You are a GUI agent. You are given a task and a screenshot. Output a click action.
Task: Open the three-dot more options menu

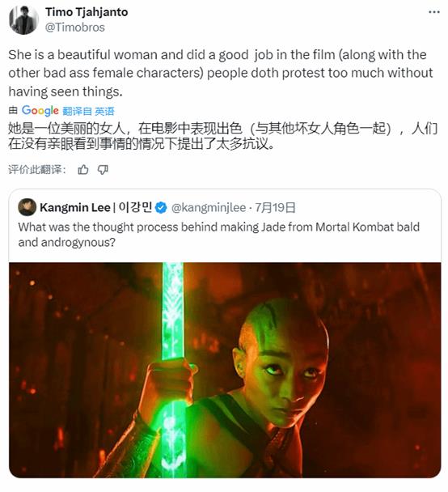[x=434, y=12]
